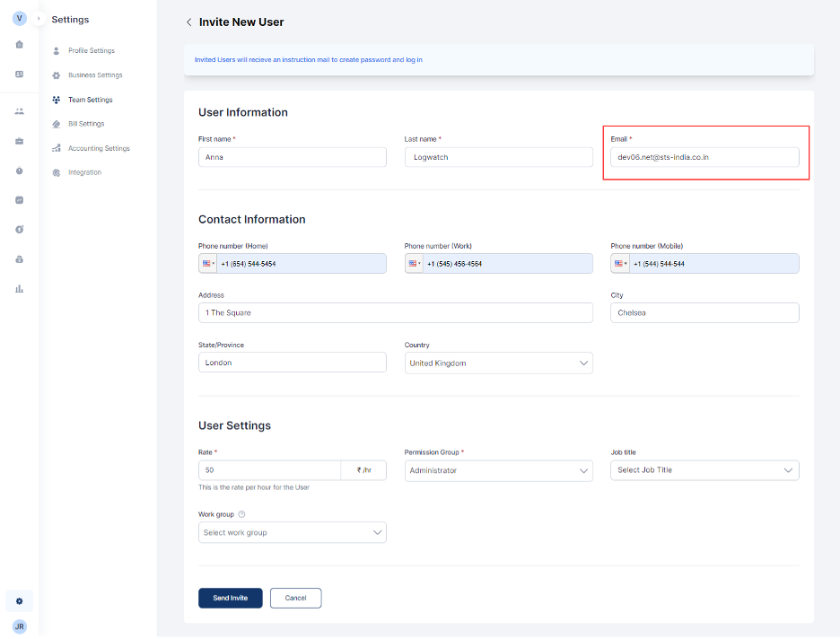Click the people icon in the left rail
840x639 pixels.
tap(19, 111)
